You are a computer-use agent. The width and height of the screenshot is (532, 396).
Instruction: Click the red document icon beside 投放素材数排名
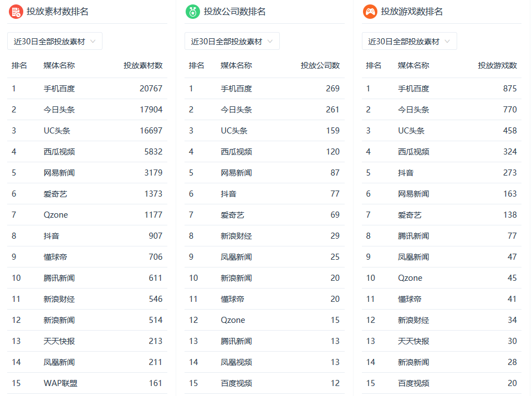16,12
